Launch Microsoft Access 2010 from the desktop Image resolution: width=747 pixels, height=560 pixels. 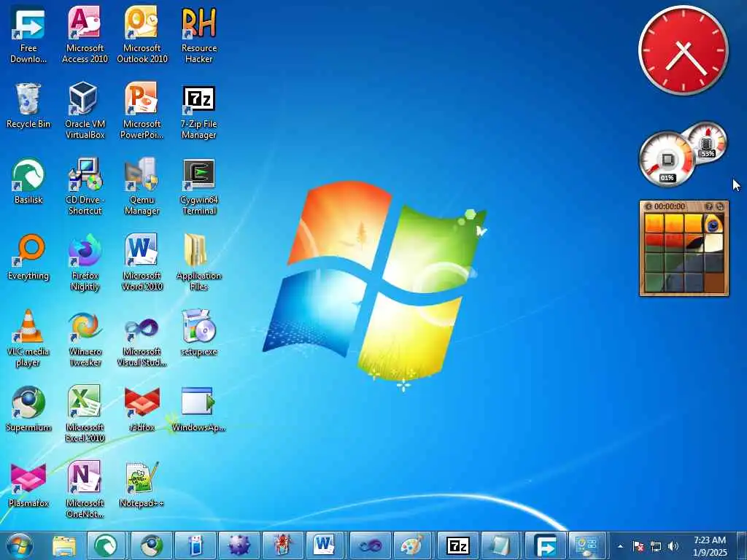tap(85, 35)
